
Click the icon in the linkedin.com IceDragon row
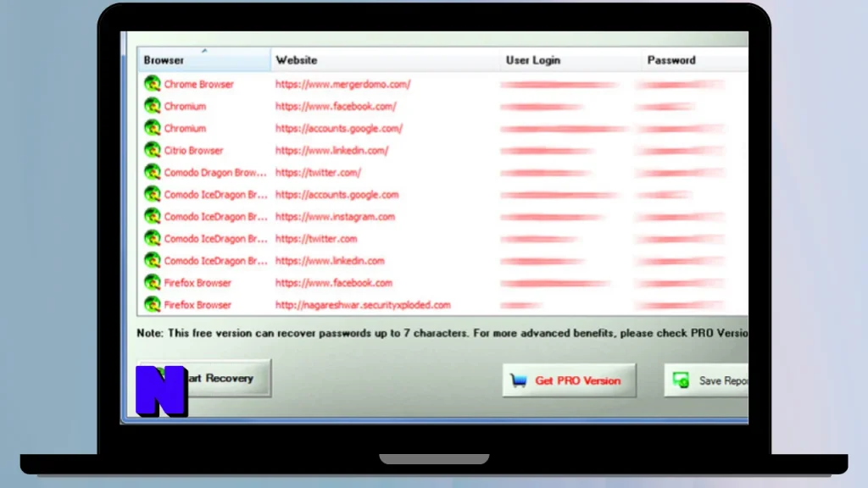pyautogui.click(x=153, y=261)
